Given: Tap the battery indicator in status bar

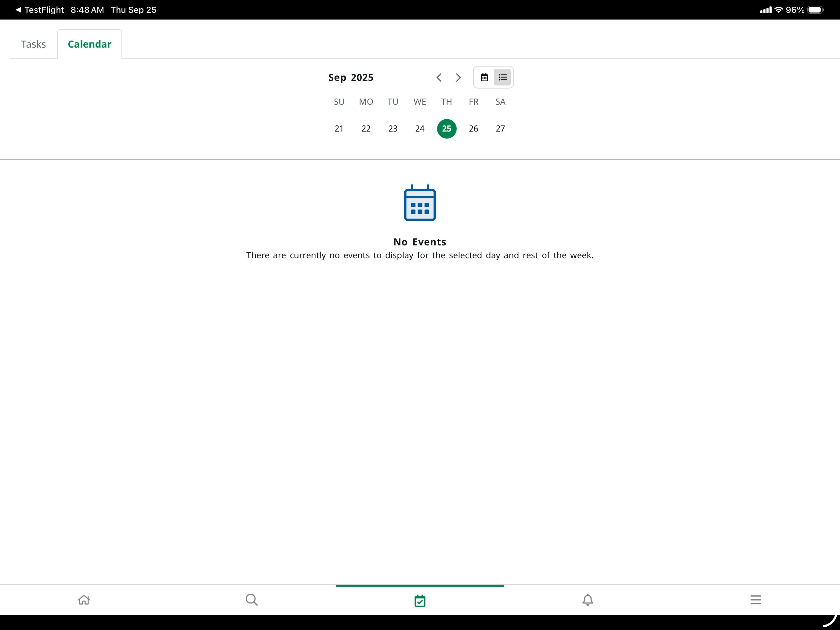Looking at the screenshot, I should click(x=815, y=10).
